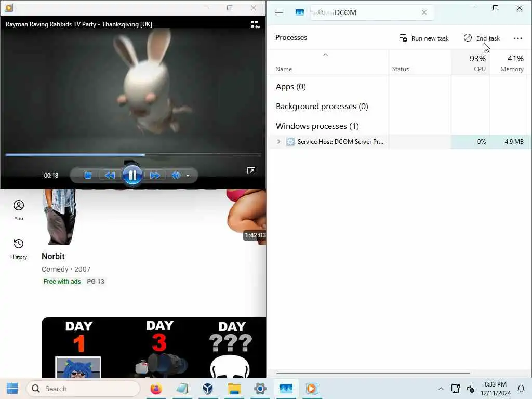Click the muted volume tray icon
532x399 pixels.
(x=471, y=389)
